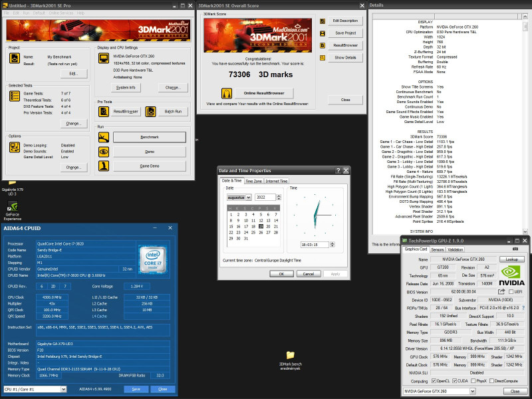Click the Project icon in 3DMark2001
The height and width of the screenshot is (399, 532).
tap(14, 59)
